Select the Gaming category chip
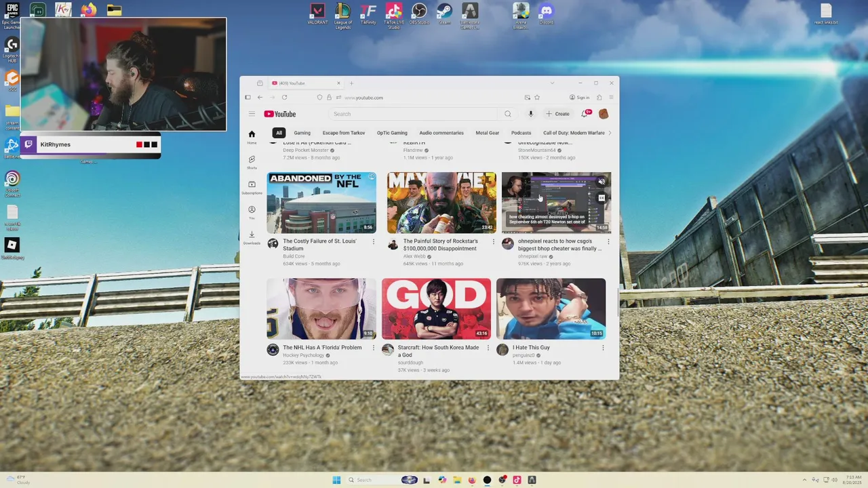 [302, 133]
